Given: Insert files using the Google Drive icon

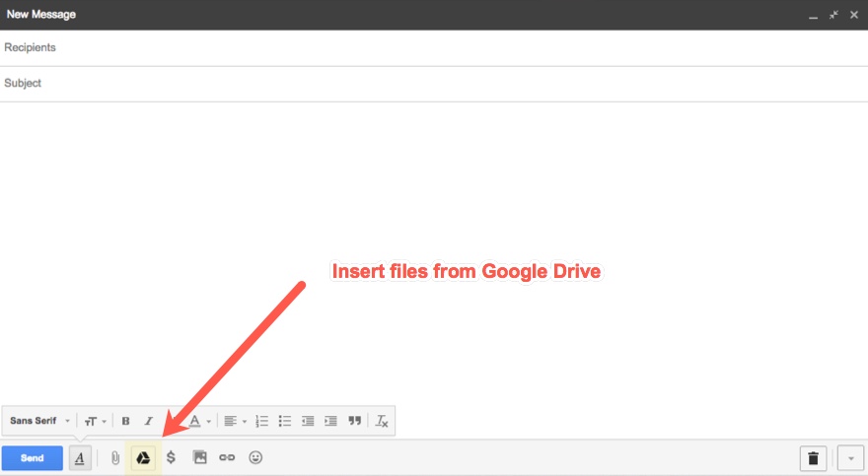Looking at the screenshot, I should point(143,457).
